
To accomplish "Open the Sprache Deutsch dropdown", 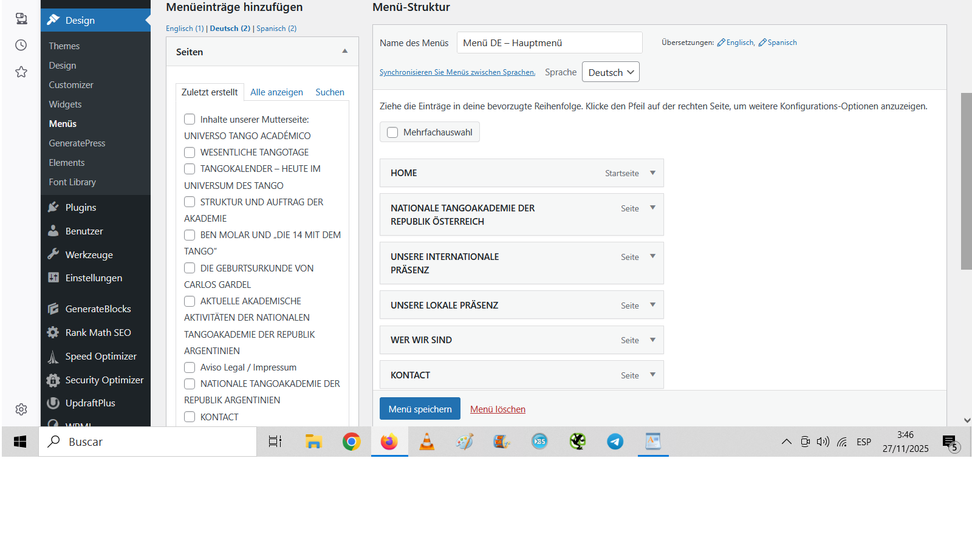I will tap(611, 72).
